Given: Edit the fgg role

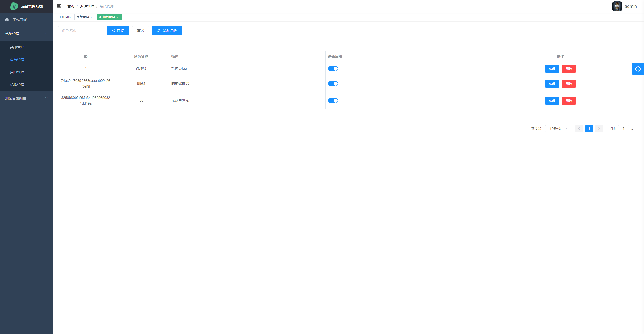Looking at the screenshot, I should tap(552, 101).
